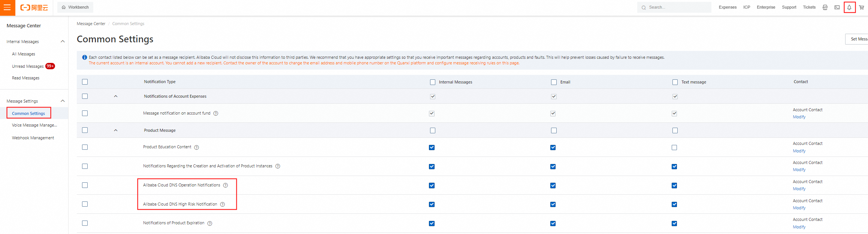The height and width of the screenshot is (234, 868).
Task: Launch the Cloud Shell terminal icon
Action: 837,7
